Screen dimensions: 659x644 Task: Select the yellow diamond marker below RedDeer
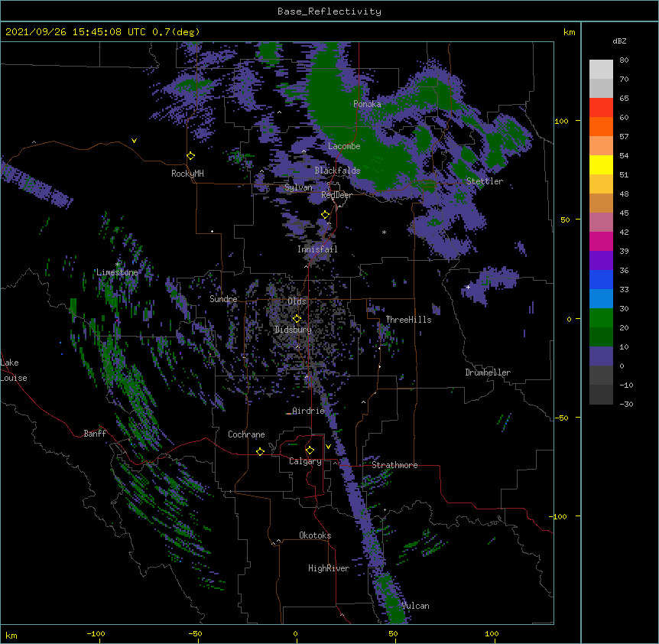(326, 215)
